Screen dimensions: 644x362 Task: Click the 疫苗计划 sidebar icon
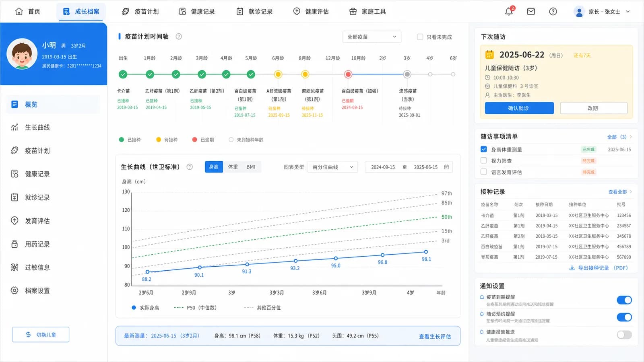click(x=14, y=150)
